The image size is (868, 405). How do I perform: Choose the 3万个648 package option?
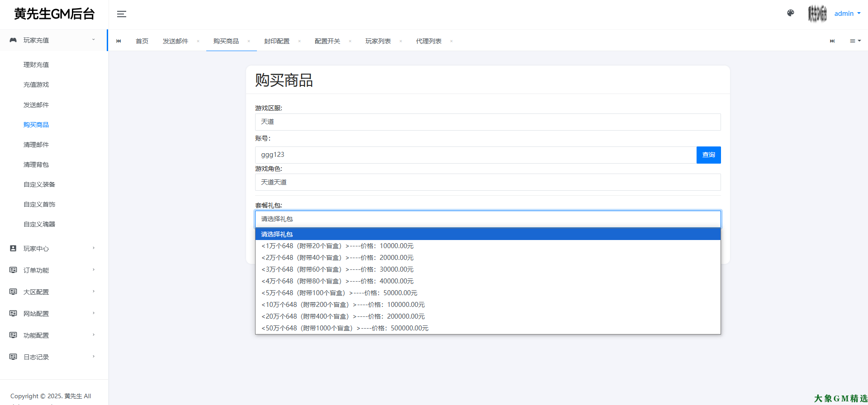click(488, 269)
